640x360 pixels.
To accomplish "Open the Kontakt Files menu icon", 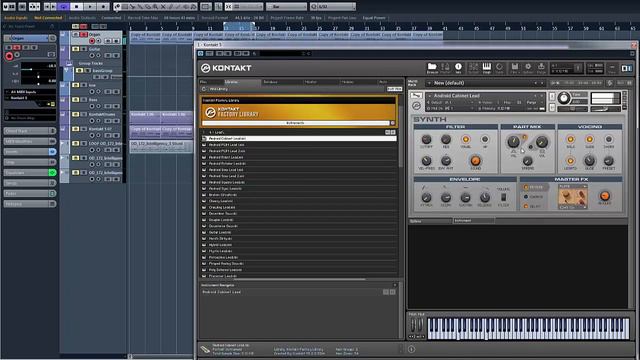I will click(x=515, y=67).
